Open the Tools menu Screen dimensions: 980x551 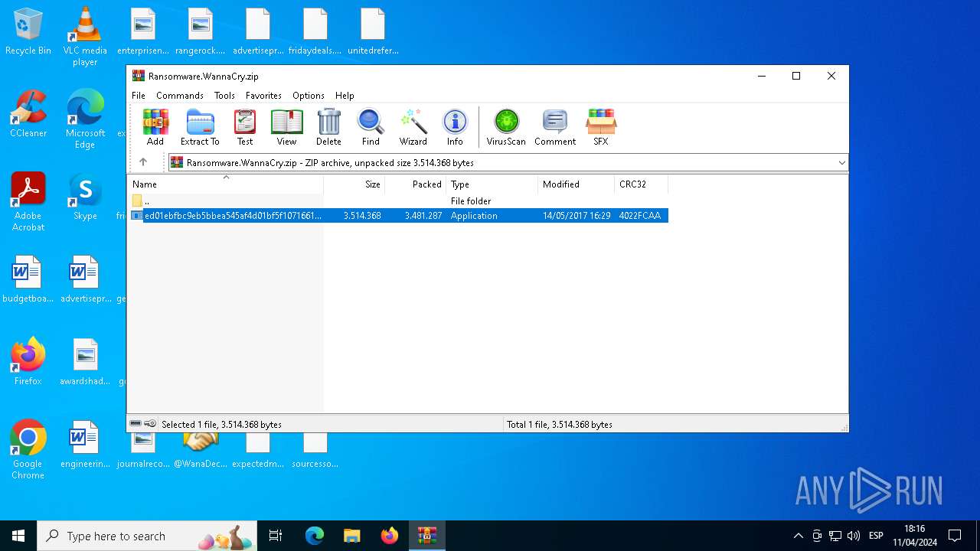(224, 96)
